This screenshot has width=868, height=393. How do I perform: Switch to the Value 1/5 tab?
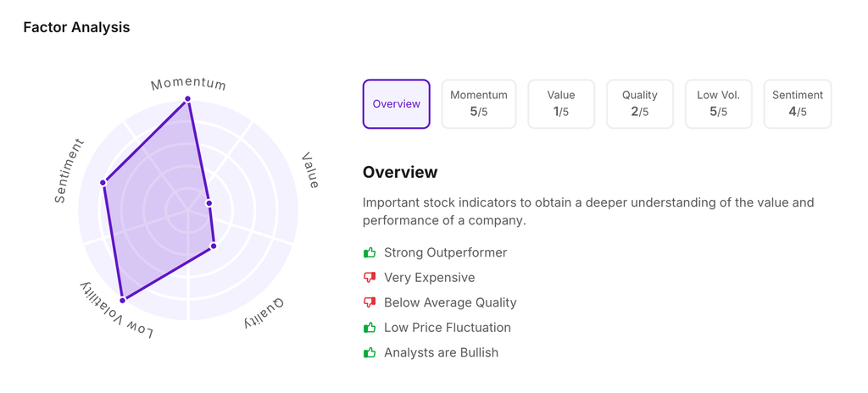(561, 104)
